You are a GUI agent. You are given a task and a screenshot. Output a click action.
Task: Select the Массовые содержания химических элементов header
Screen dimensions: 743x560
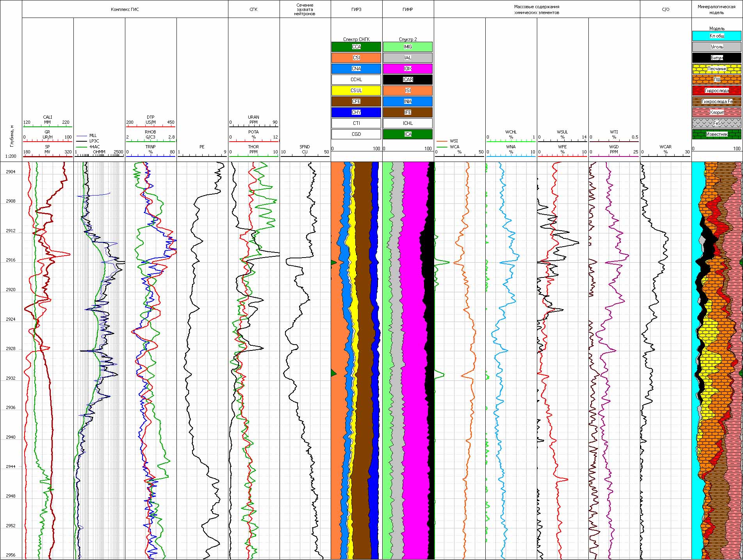tap(536, 9)
